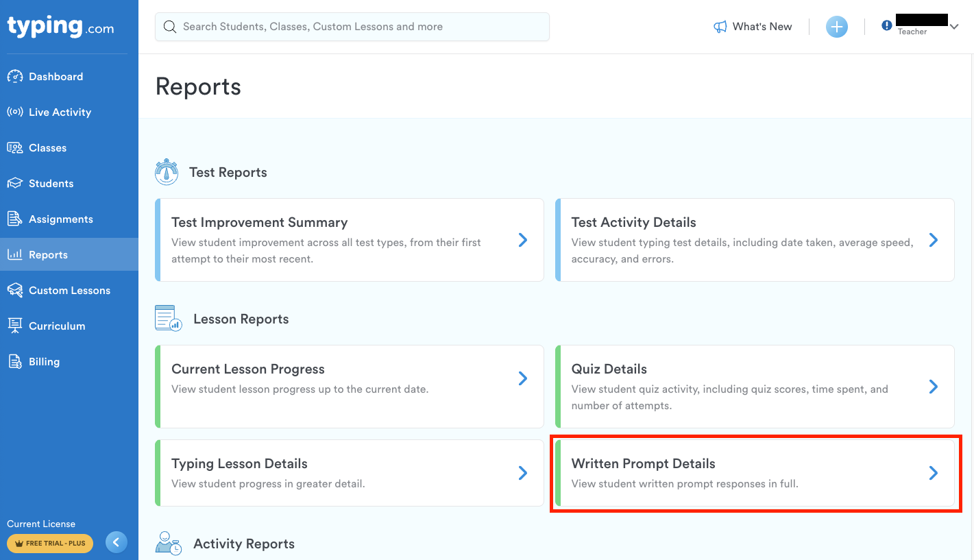The height and width of the screenshot is (560, 974).
Task: Collapse the sidebar with the arrow button
Action: [117, 543]
